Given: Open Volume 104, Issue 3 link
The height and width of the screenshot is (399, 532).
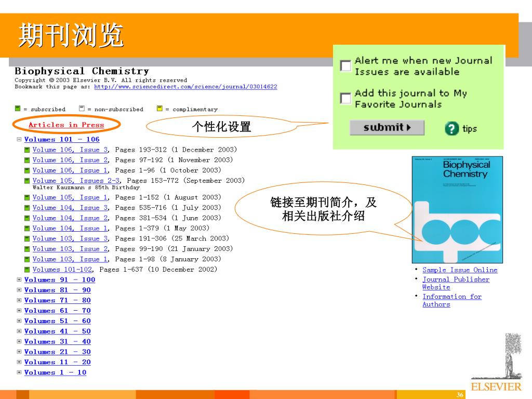Looking at the screenshot, I should coord(71,208).
